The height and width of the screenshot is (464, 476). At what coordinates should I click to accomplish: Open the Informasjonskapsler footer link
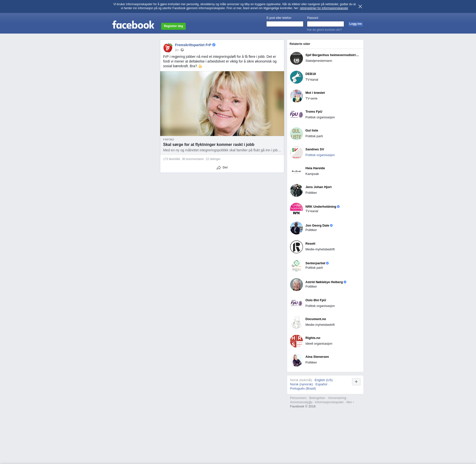(329, 402)
